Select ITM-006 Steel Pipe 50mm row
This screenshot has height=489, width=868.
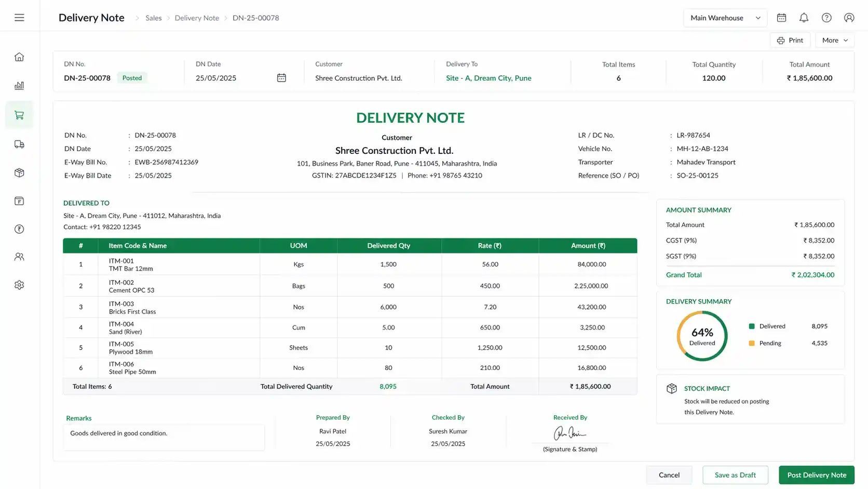point(350,368)
